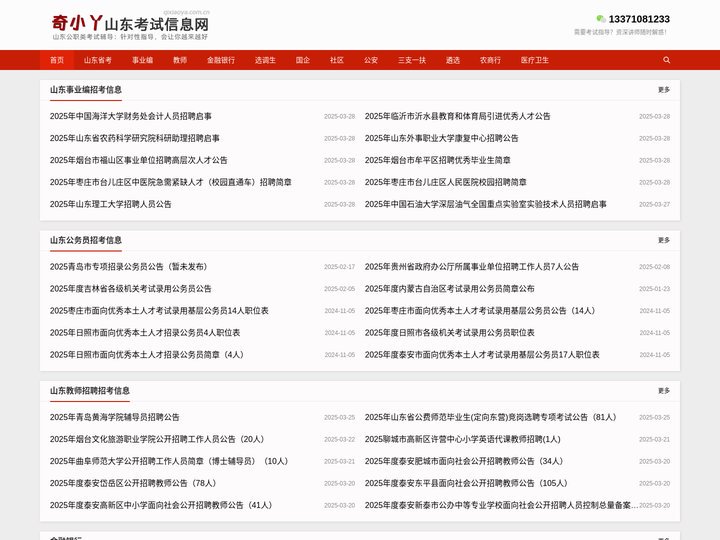Click 更多 in 山东教师招聘招考信息 section
This screenshot has height=540, width=720.
click(x=664, y=391)
